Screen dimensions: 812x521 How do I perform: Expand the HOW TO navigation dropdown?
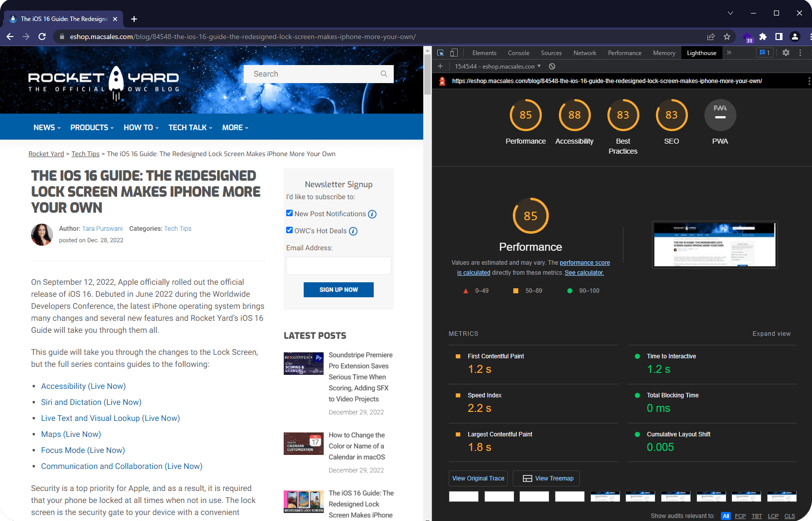pyautogui.click(x=141, y=128)
